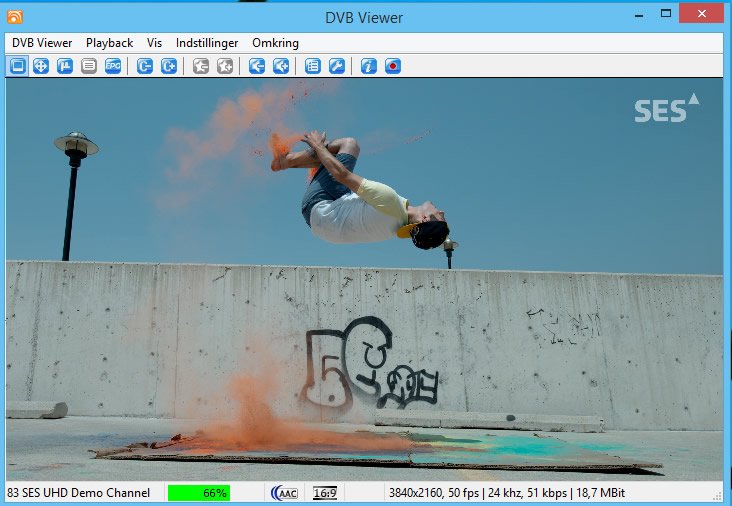Open the Playback menu
Screen dimensions: 732x506
109,43
